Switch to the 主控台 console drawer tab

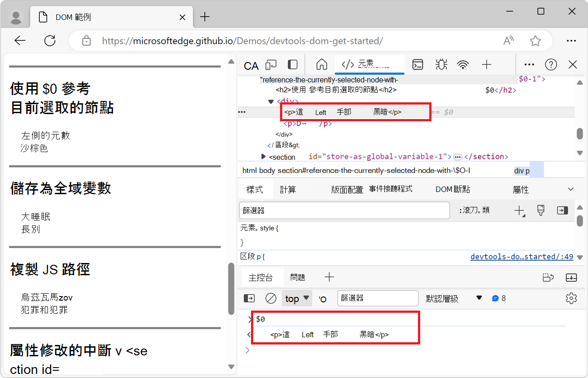[261, 278]
